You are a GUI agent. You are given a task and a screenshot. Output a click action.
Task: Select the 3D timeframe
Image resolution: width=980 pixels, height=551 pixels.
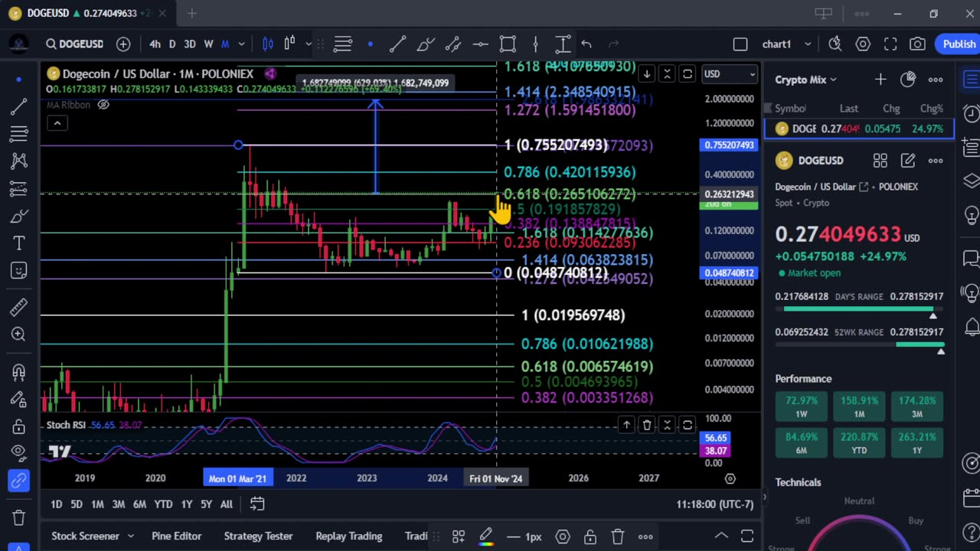[x=189, y=44]
